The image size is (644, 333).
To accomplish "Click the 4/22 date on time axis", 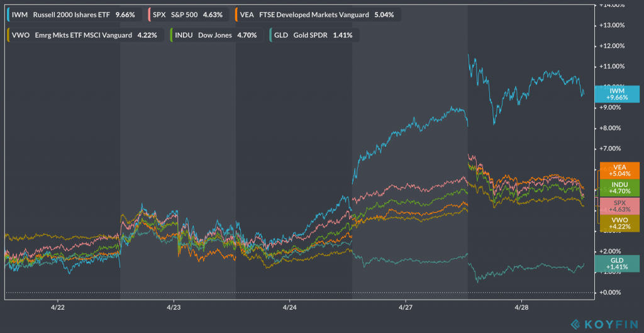I will 58,308.
